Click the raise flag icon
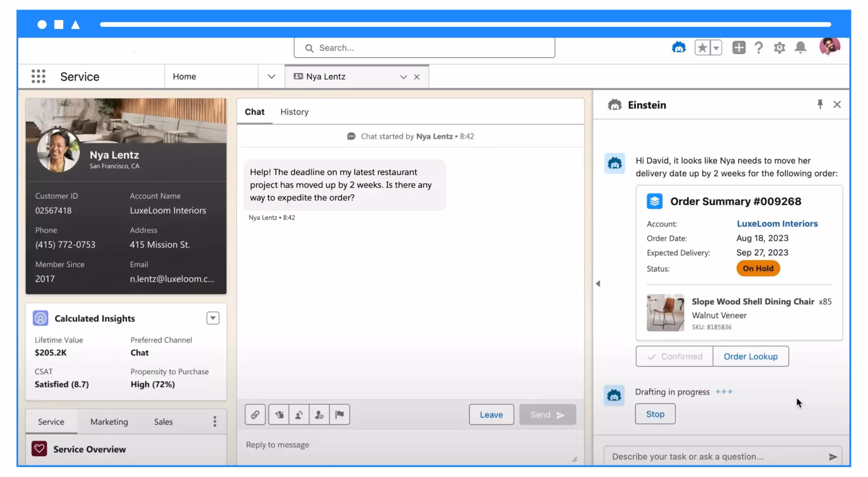 click(340, 415)
